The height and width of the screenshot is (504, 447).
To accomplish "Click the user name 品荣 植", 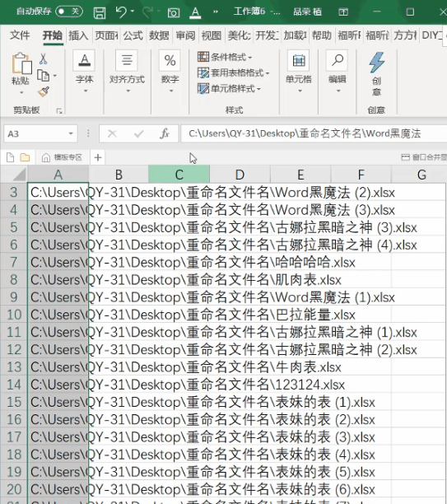I will pos(307,12).
